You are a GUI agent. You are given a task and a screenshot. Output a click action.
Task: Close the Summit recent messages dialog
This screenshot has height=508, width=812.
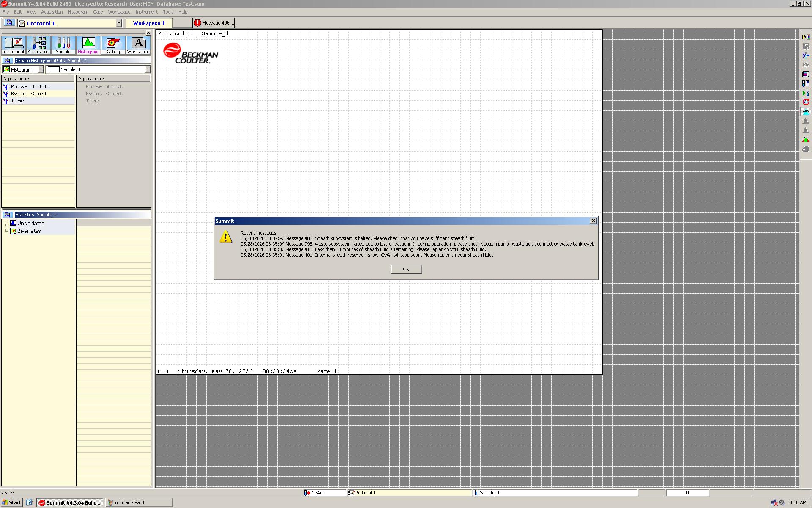point(593,221)
